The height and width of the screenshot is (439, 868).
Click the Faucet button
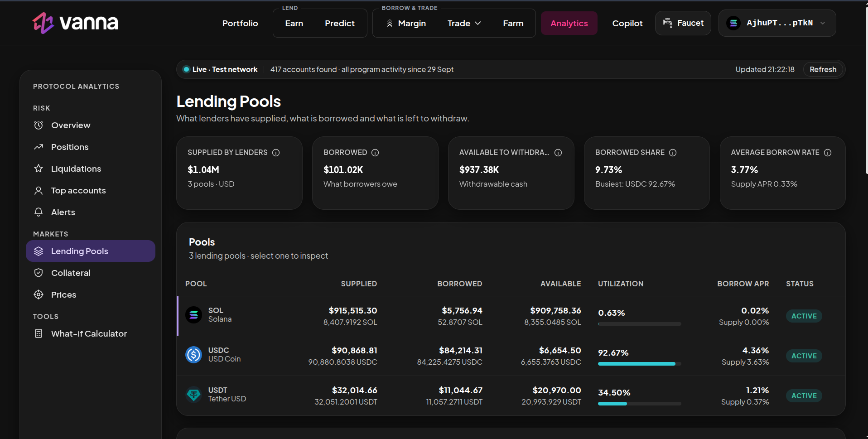click(x=683, y=23)
